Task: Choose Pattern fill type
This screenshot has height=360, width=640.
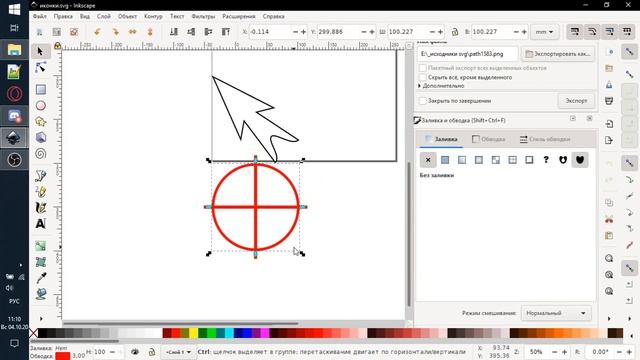Action: click(x=513, y=160)
